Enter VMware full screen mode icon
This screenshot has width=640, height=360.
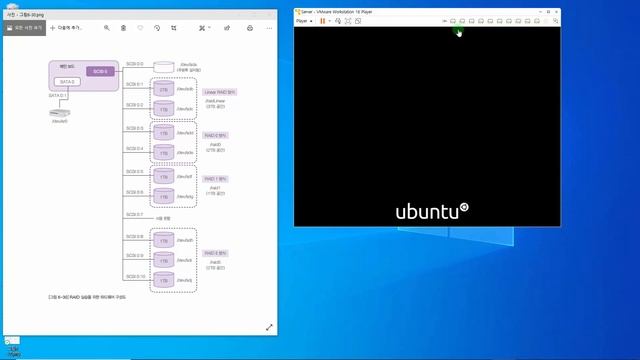click(348, 21)
